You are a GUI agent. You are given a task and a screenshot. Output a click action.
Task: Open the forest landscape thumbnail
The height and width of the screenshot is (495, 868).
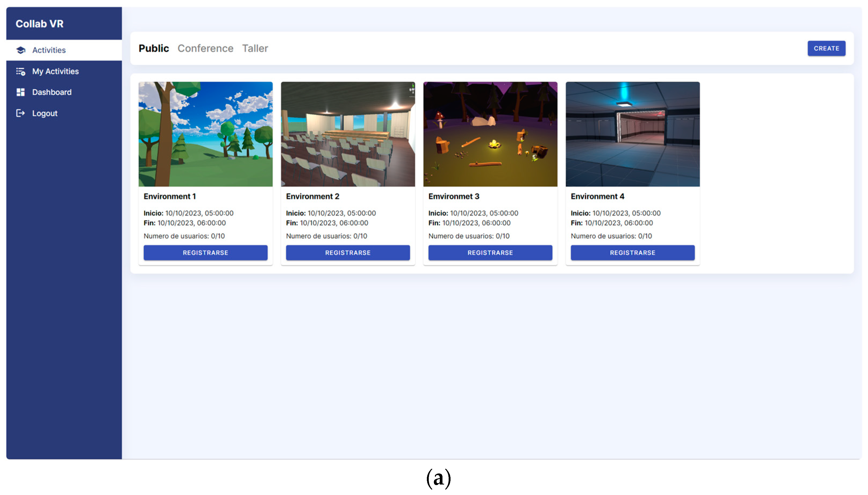205,134
